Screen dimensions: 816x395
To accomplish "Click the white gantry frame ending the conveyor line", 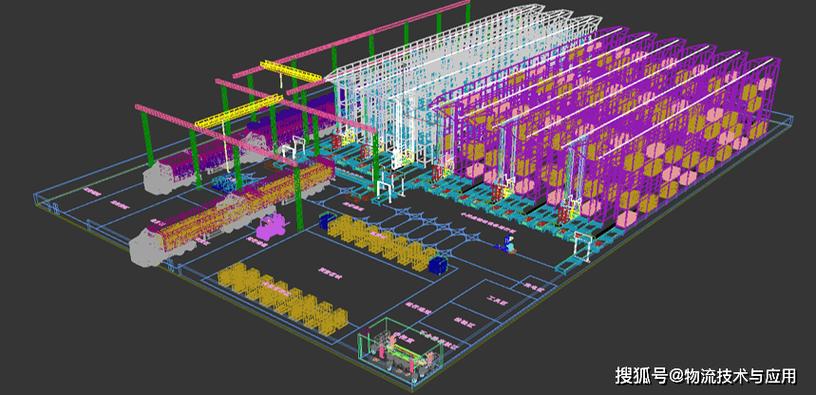I will [x=584, y=246].
